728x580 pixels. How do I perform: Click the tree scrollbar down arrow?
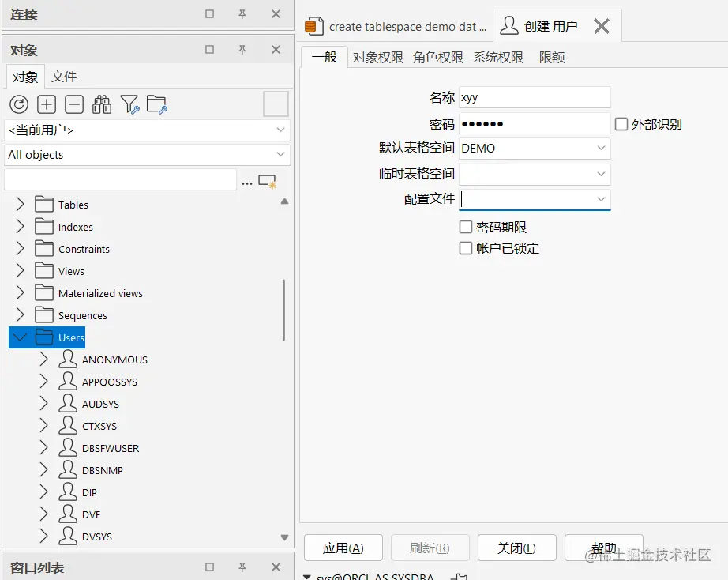coord(284,537)
